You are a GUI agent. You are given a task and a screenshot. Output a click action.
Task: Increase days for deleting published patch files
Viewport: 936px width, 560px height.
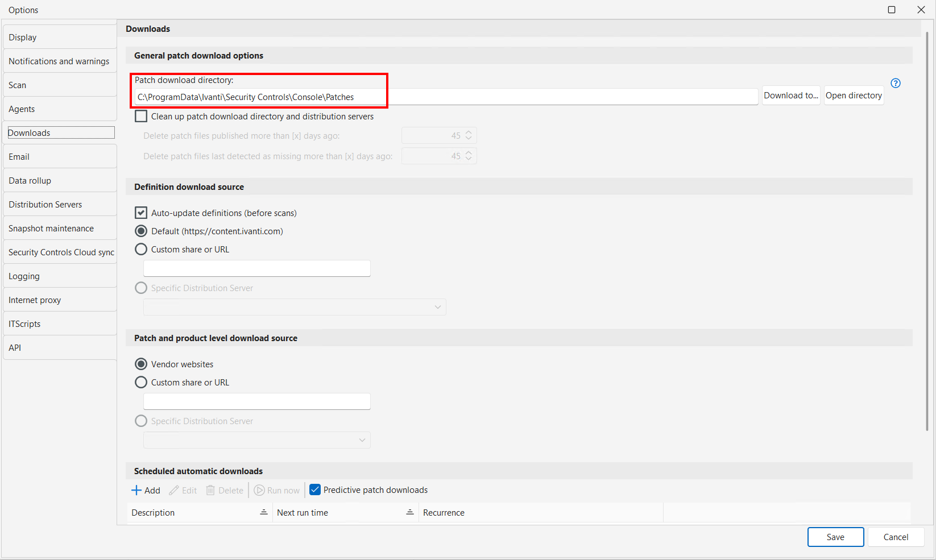[468, 132]
